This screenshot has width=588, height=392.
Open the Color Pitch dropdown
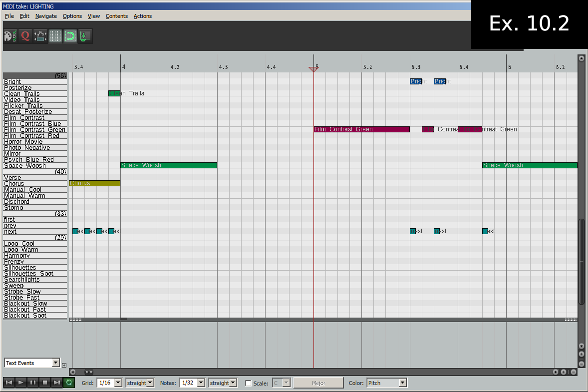pyautogui.click(x=402, y=383)
